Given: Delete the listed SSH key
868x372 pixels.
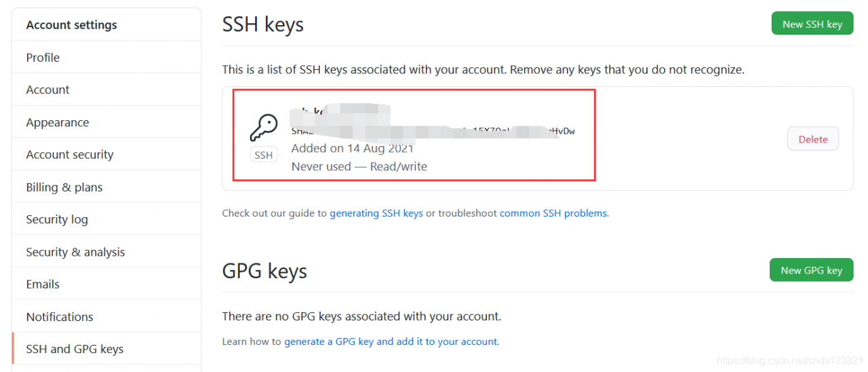Looking at the screenshot, I should coord(812,139).
